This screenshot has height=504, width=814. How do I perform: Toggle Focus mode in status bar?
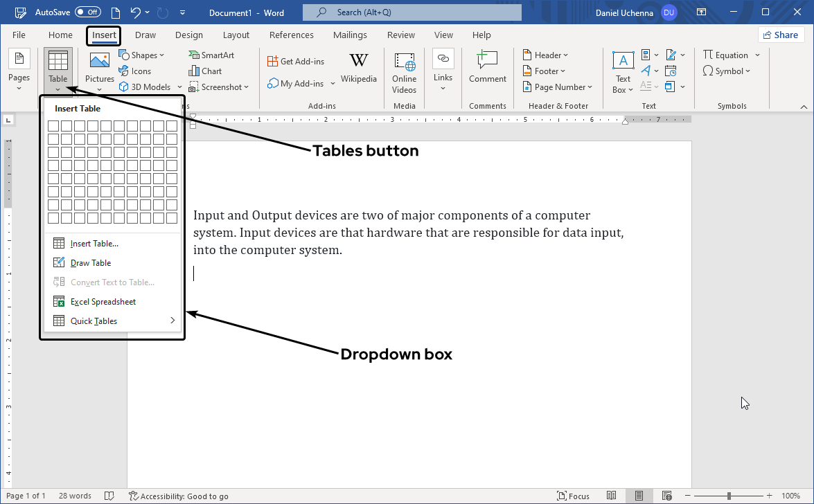(573, 496)
